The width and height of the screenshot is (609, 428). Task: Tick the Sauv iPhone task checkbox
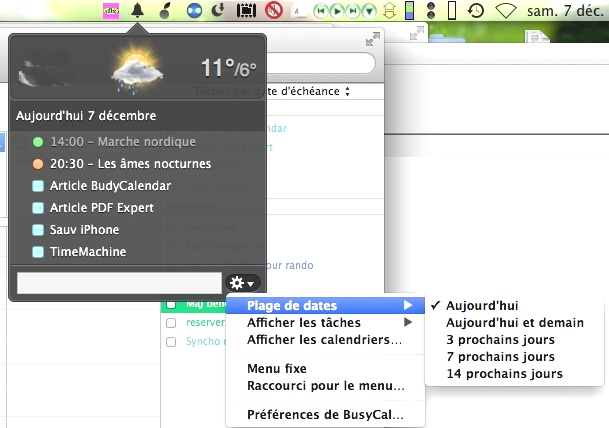(x=38, y=230)
